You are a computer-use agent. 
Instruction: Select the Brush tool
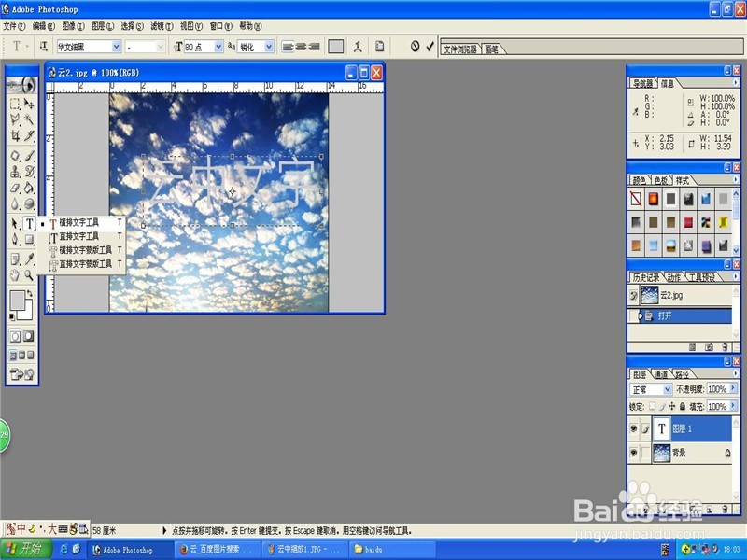pyautogui.click(x=29, y=156)
